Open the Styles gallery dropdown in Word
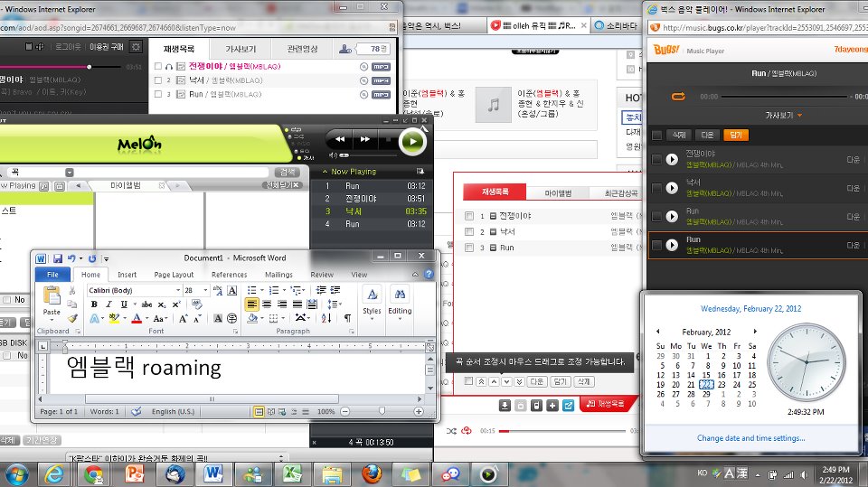 (x=372, y=318)
